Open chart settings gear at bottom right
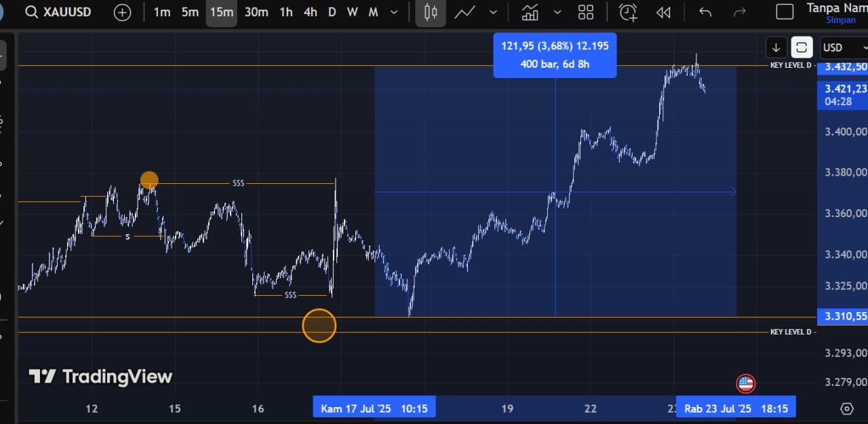Viewport: 868px width, 424px height. pyautogui.click(x=846, y=408)
